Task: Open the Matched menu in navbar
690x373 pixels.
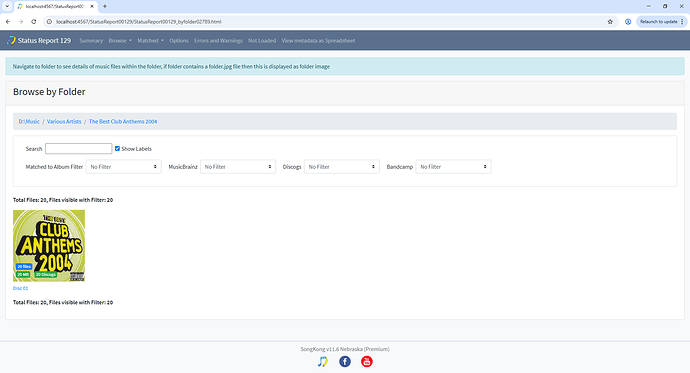Action: [150, 40]
